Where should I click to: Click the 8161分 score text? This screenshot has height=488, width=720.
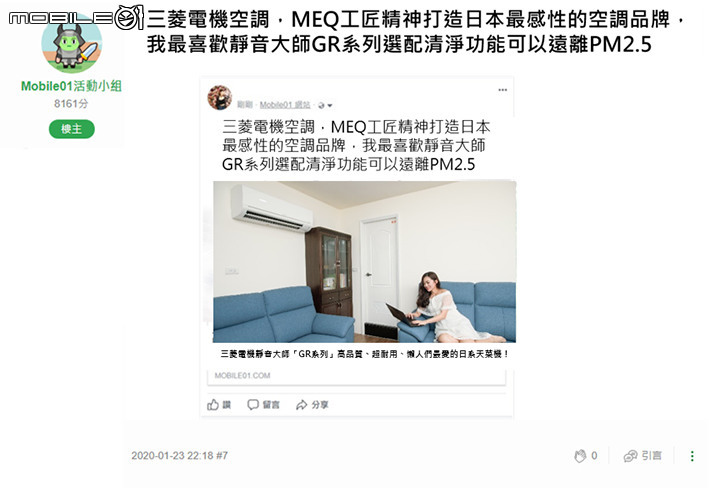click(71, 104)
